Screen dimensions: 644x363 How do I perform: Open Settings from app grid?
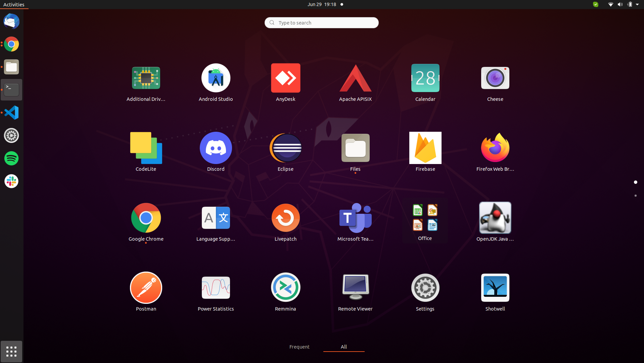(425, 293)
